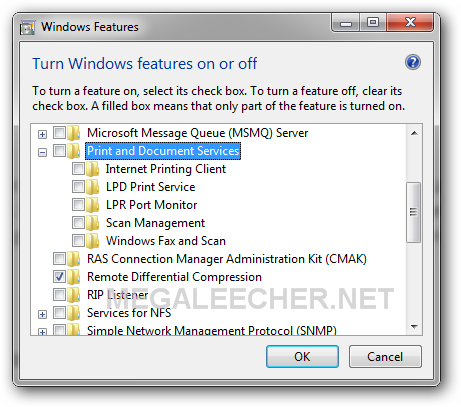
Task: Turn on LPD Print Service checkbox
Action: 79,186
